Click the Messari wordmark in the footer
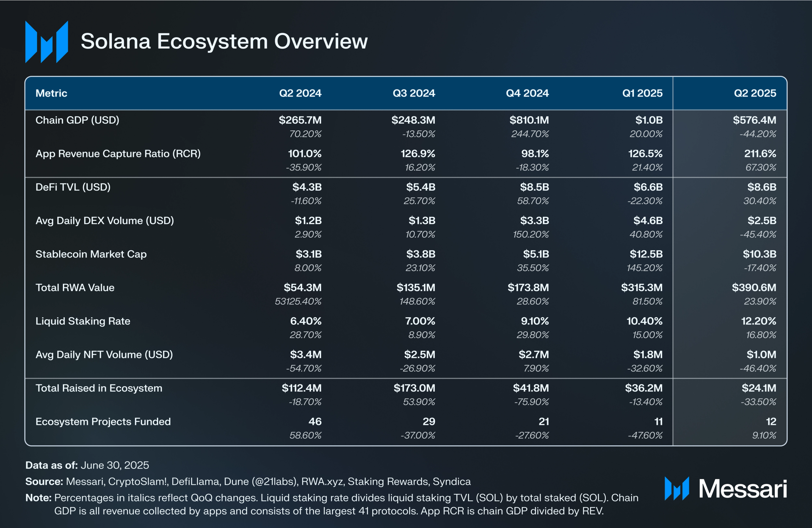812x528 pixels. point(743,489)
